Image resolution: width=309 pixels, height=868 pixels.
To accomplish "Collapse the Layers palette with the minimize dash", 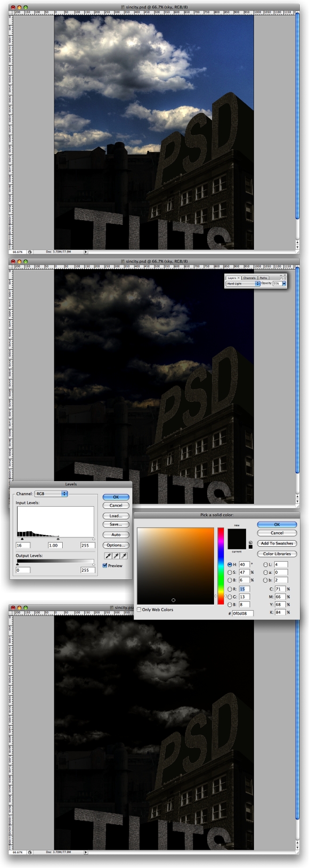I will (281, 275).
